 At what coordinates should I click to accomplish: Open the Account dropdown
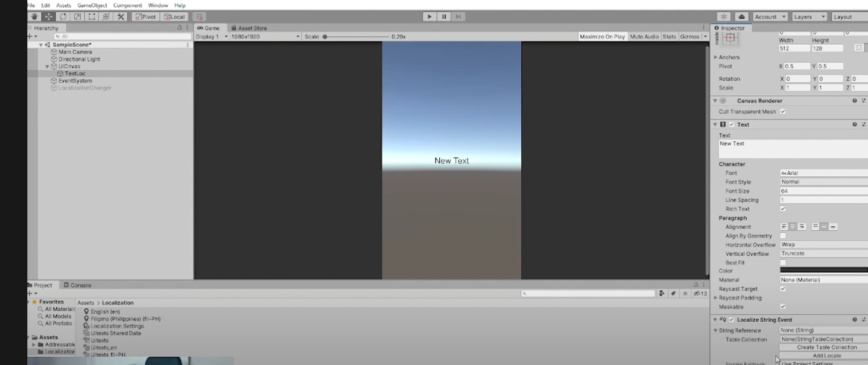click(769, 17)
